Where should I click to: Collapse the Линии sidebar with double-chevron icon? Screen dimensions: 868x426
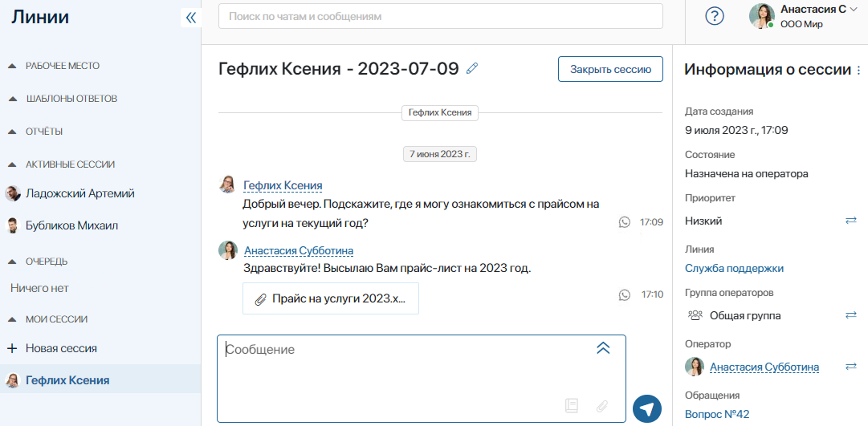[191, 18]
